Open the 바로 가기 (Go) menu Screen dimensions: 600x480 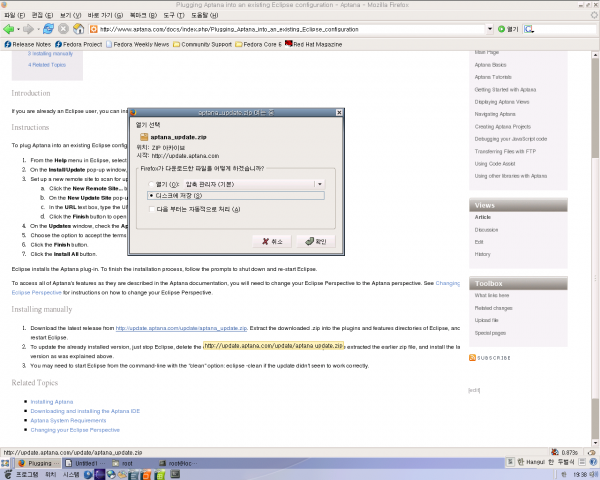tap(105, 15)
